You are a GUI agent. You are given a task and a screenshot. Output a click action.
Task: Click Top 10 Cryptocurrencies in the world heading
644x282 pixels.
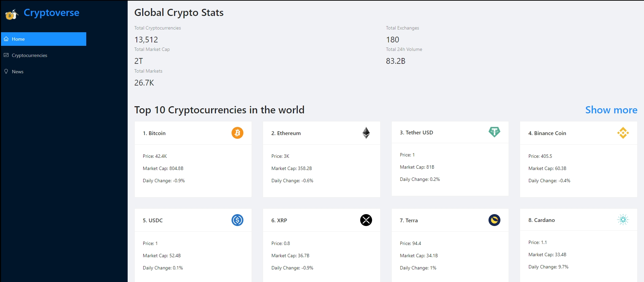pos(219,110)
